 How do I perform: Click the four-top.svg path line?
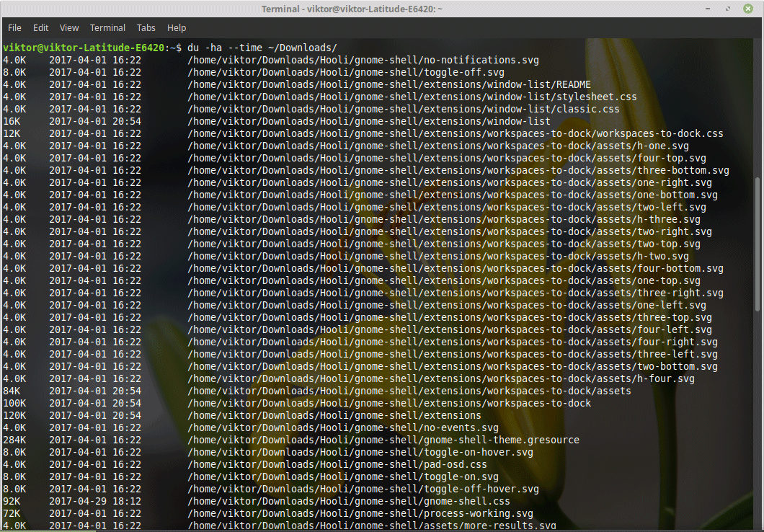pos(447,158)
